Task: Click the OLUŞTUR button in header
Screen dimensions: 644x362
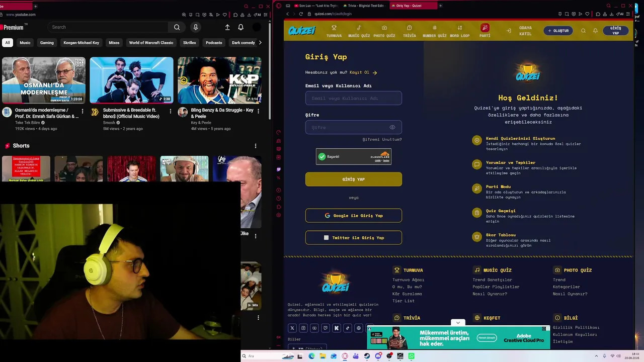Action: click(558, 31)
